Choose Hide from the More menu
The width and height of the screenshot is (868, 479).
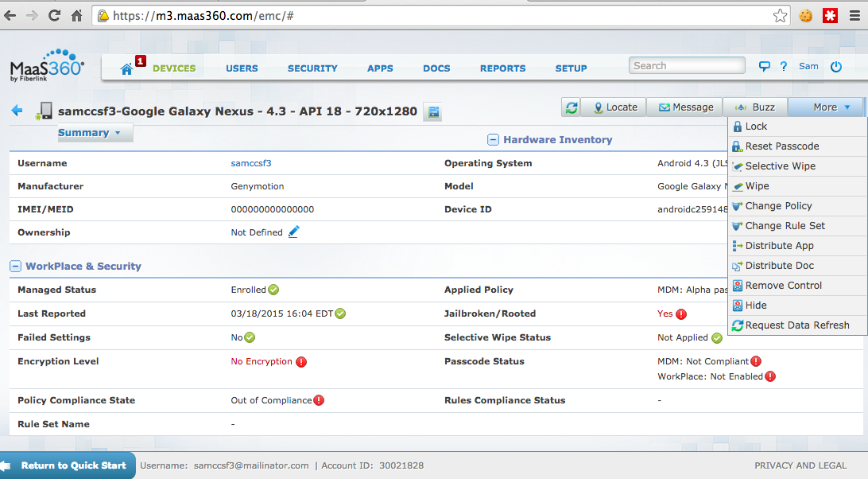797,306
